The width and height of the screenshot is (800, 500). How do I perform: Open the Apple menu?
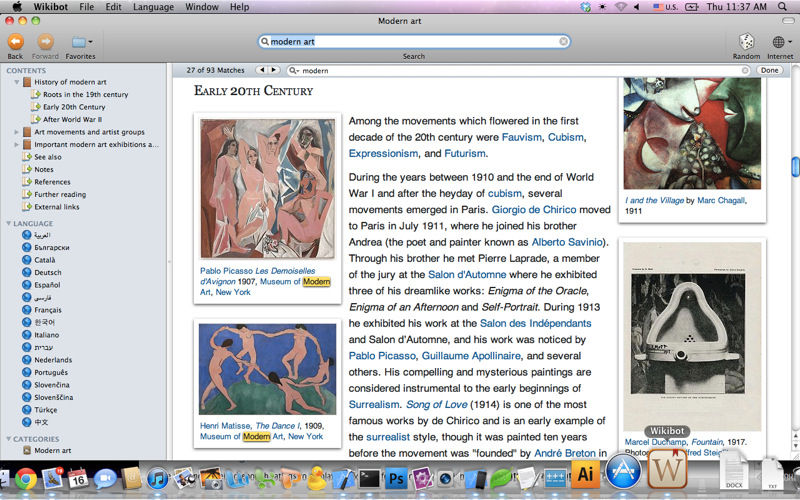17,7
